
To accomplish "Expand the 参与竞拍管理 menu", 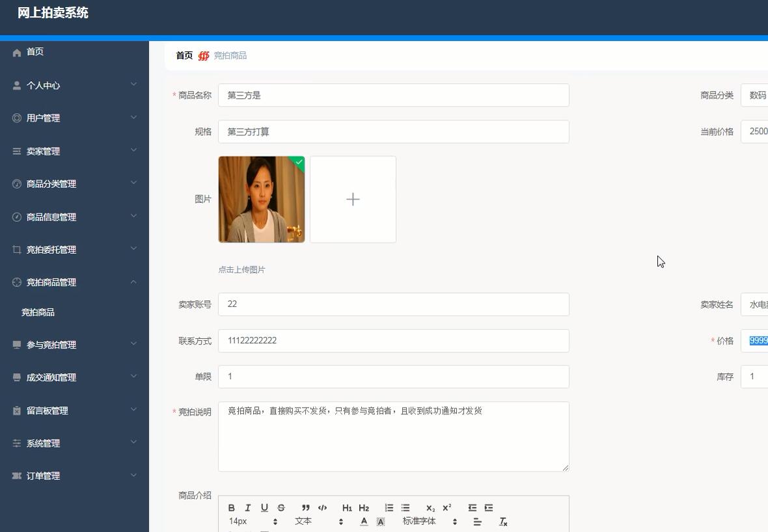I will point(74,345).
